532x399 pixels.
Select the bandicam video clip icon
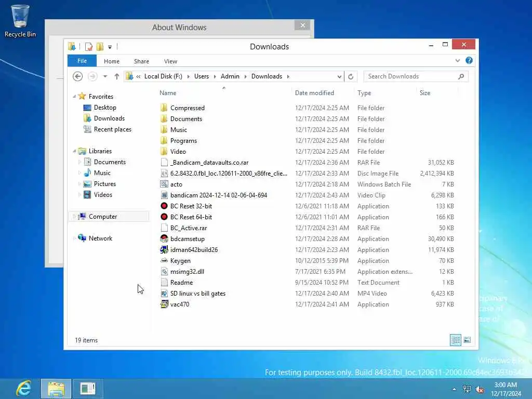[x=164, y=195]
